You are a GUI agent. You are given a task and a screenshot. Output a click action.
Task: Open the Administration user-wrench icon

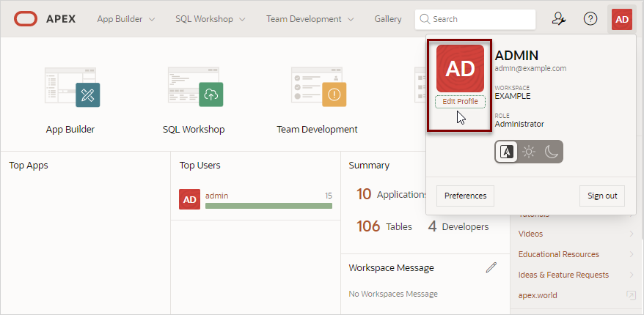[559, 19]
